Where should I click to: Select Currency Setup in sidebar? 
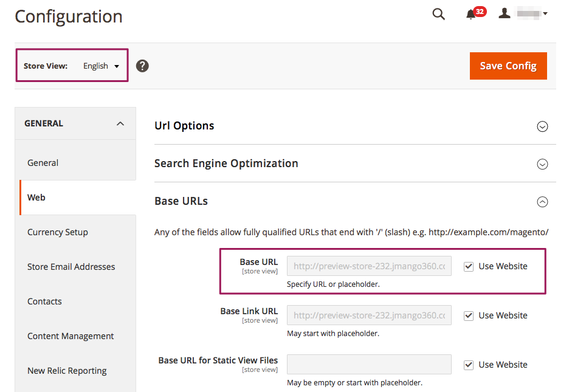point(58,232)
